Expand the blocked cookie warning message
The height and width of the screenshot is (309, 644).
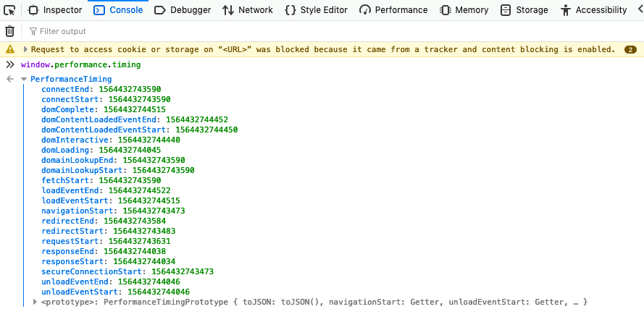[x=25, y=50]
